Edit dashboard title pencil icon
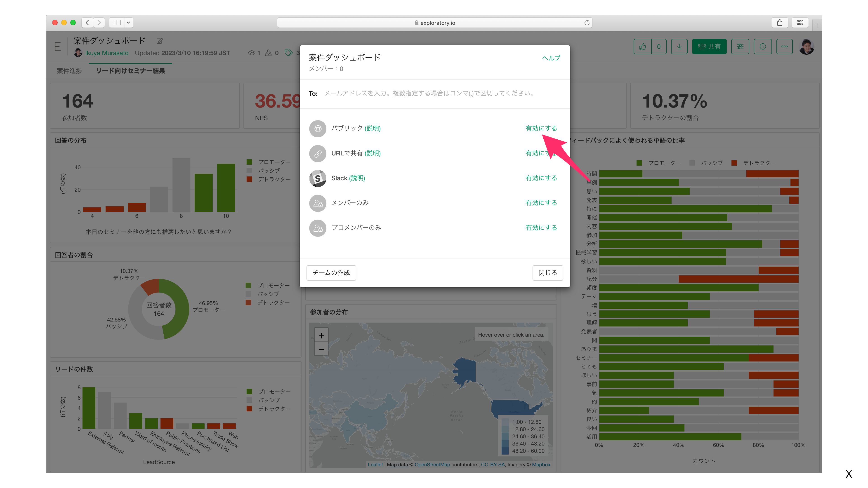Viewport: 868px width, 488px height. point(160,41)
